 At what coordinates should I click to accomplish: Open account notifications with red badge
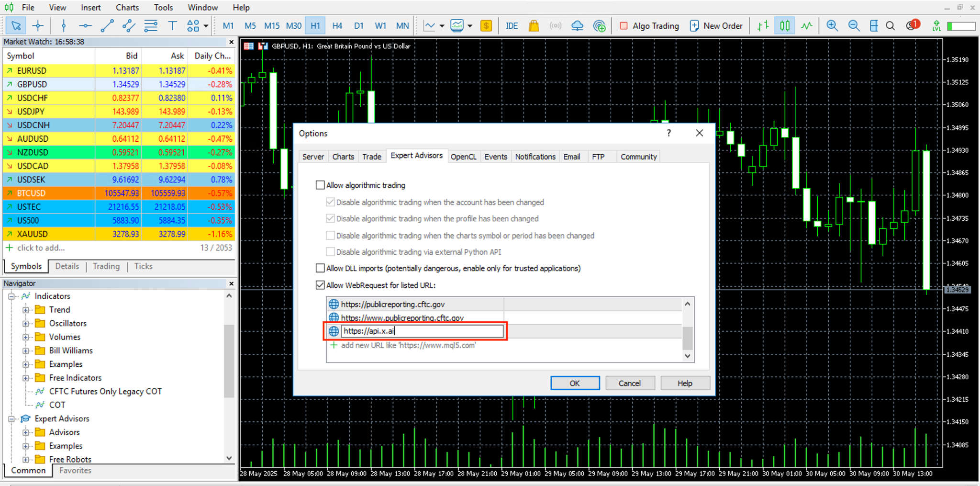point(913,25)
